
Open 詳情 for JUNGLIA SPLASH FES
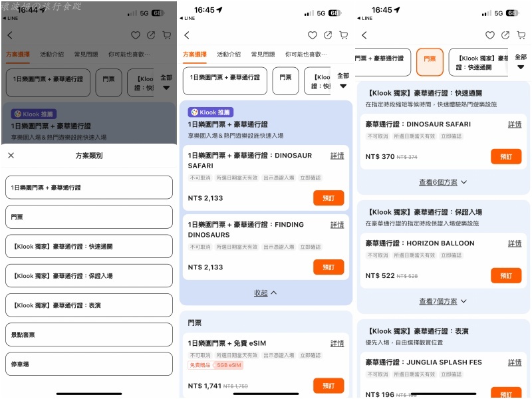coord(515,362)
